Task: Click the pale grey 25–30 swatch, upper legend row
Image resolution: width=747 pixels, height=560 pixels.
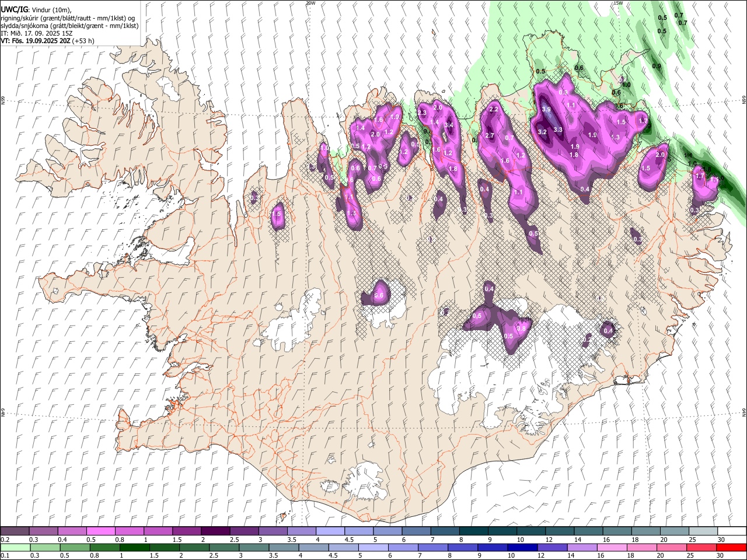Action: [703, 531]
